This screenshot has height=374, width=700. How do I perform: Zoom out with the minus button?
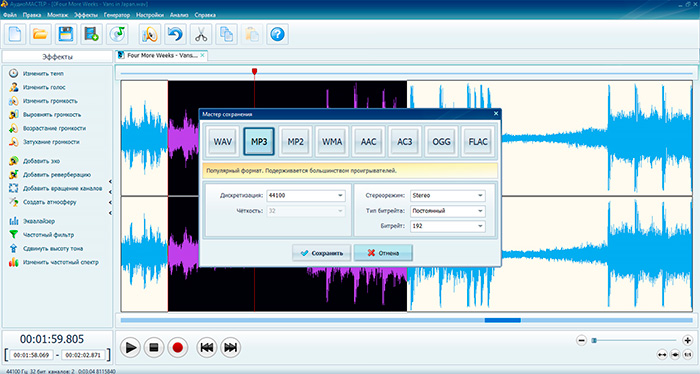tap(581, 341)
